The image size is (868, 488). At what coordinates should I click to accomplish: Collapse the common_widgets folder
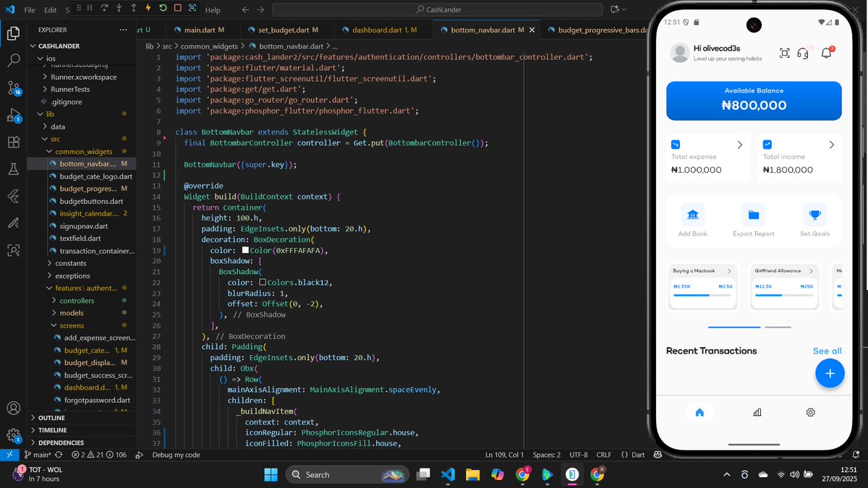point(83,152)
